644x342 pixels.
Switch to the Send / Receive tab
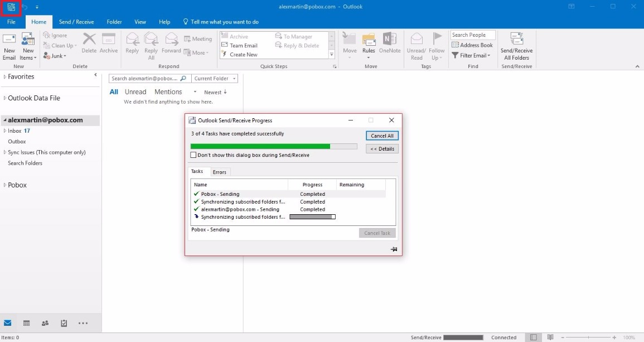(76, 22)
